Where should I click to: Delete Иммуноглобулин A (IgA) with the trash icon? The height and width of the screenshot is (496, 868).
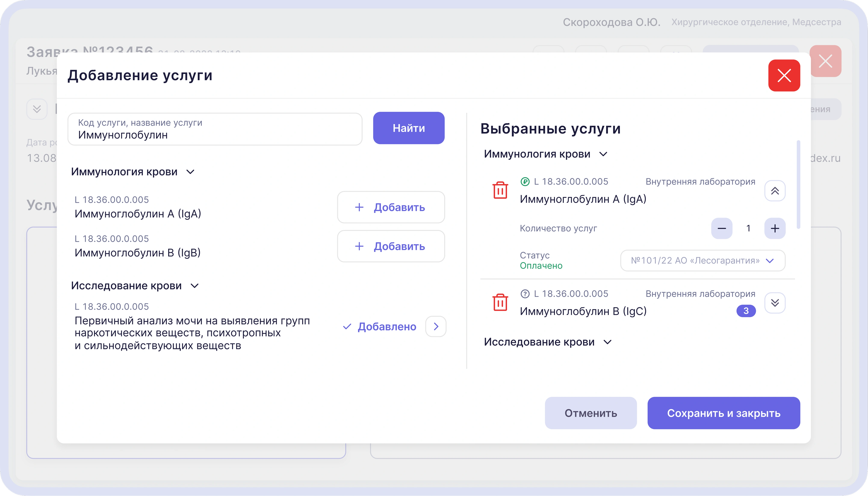point(500,190)
